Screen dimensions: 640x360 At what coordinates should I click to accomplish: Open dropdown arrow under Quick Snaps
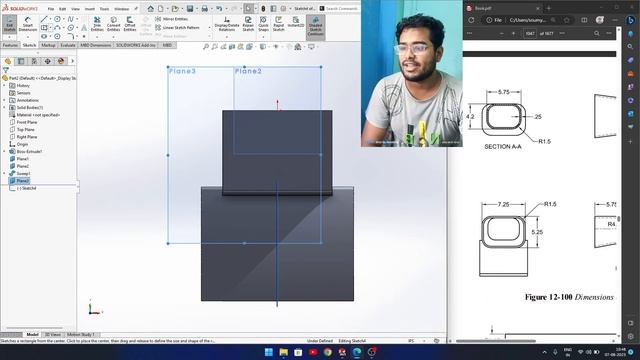[x=263, y=37]
